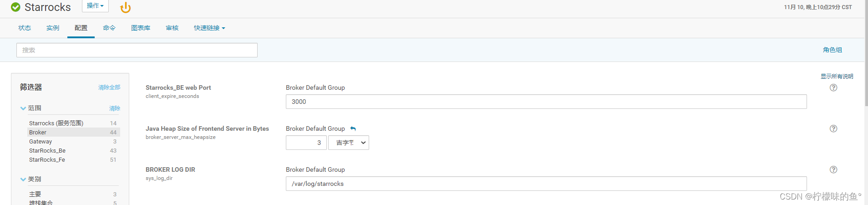Image resolution: width=868 pixels, height=205 pixels.
Task: Open help for BROKER LOG DIR
Action: [x=833, y=169]
